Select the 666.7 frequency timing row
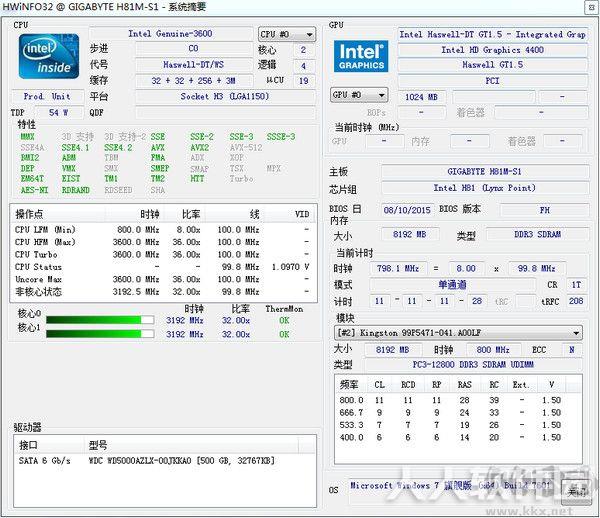This screenshot has width=600, height=518. [x=458, y=413]
